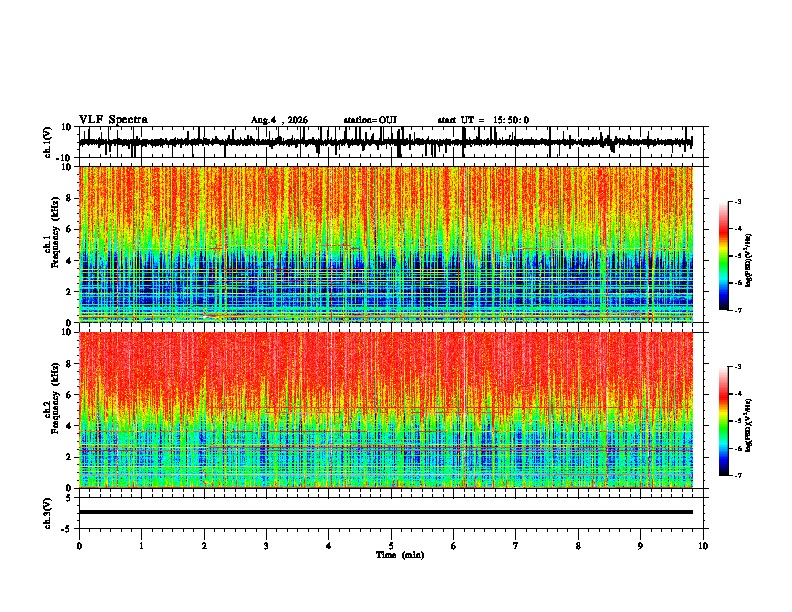Click the 2 kHz tick label on the ch.1 spectrogram

point(69,291)
